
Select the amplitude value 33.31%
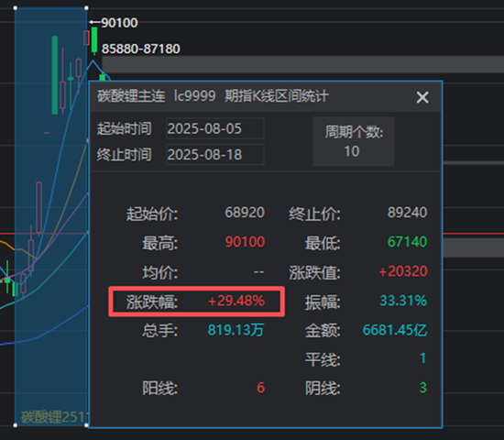coord(403,301)
